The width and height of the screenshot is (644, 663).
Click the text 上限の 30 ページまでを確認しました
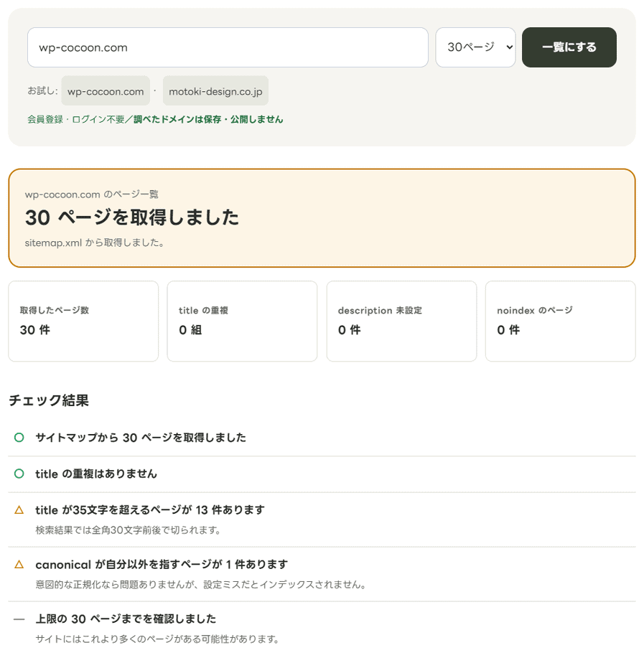[126, 619]
